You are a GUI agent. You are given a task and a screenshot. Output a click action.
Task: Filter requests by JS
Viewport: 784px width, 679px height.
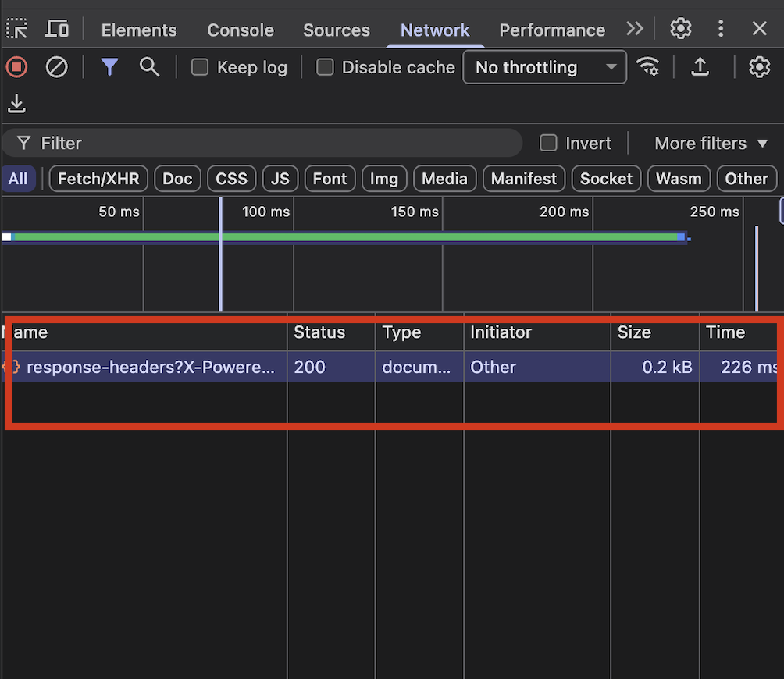[280, 179]
